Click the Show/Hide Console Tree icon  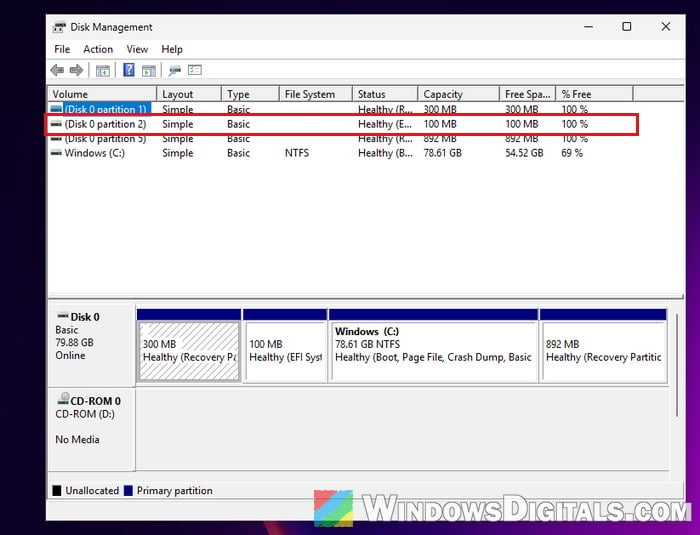point(103,71)
